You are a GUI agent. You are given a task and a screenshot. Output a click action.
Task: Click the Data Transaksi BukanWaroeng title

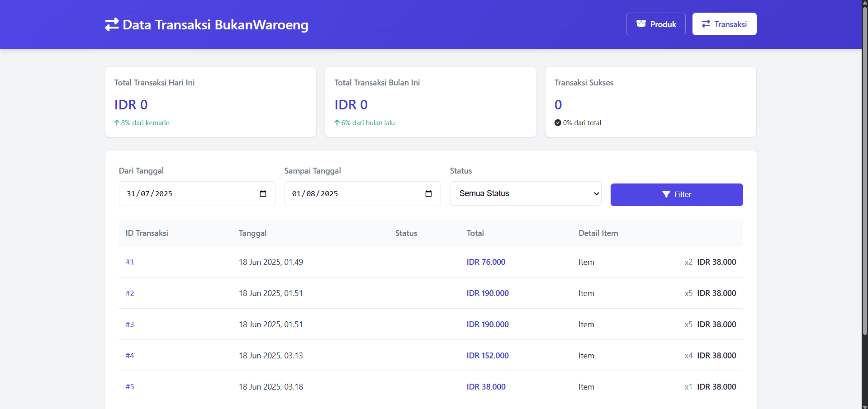[215, 24]
